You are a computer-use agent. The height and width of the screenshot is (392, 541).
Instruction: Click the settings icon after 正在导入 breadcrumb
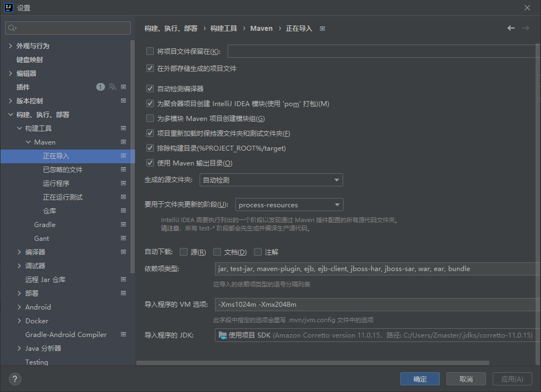(x=322, y=28)
